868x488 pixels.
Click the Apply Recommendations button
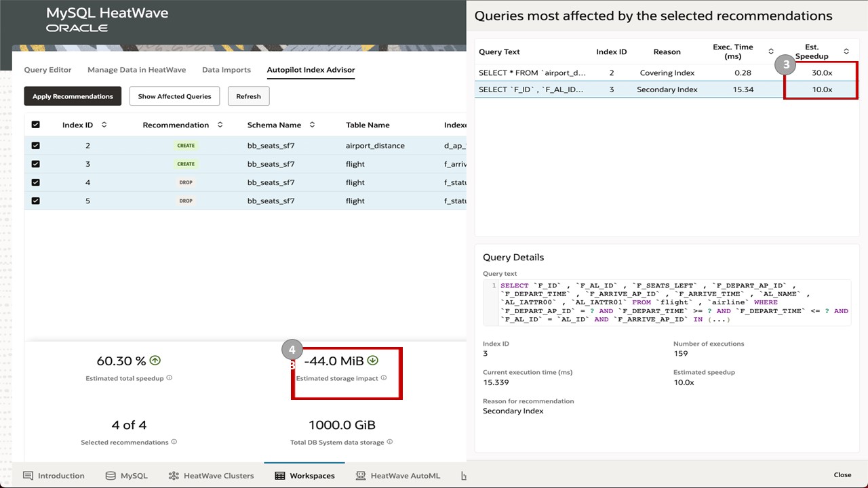(x=72, y=96)
